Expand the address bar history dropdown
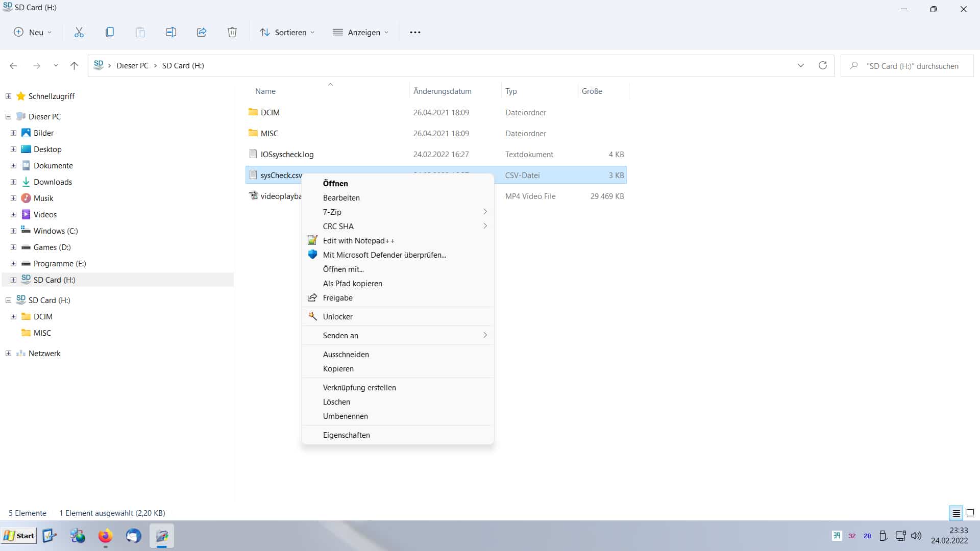The height and width of the screenshot is (551, 980). [800, 65]
